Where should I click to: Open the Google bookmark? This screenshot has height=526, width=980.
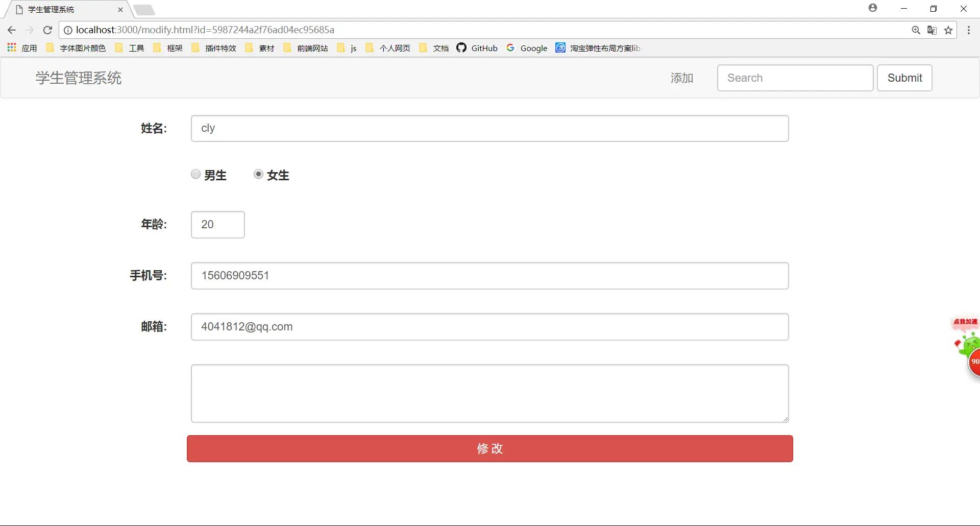pyautogui.click(x=527, y=48)
